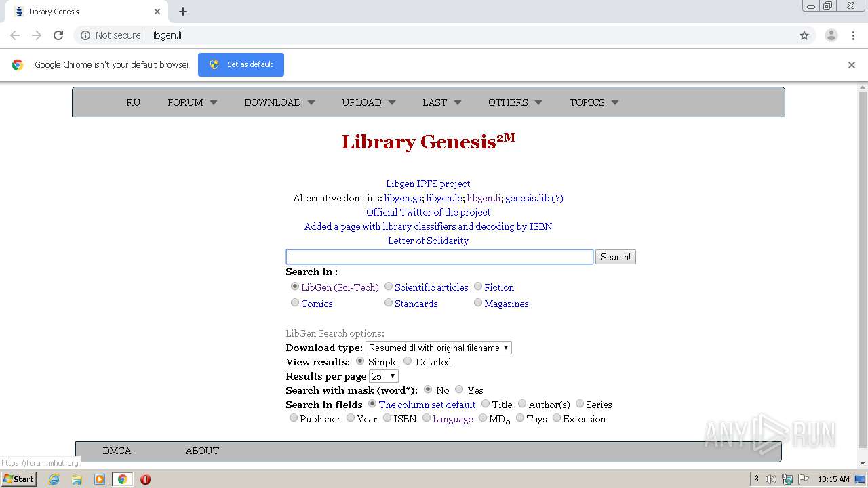Open the Official Twitter of the project link

428,212
